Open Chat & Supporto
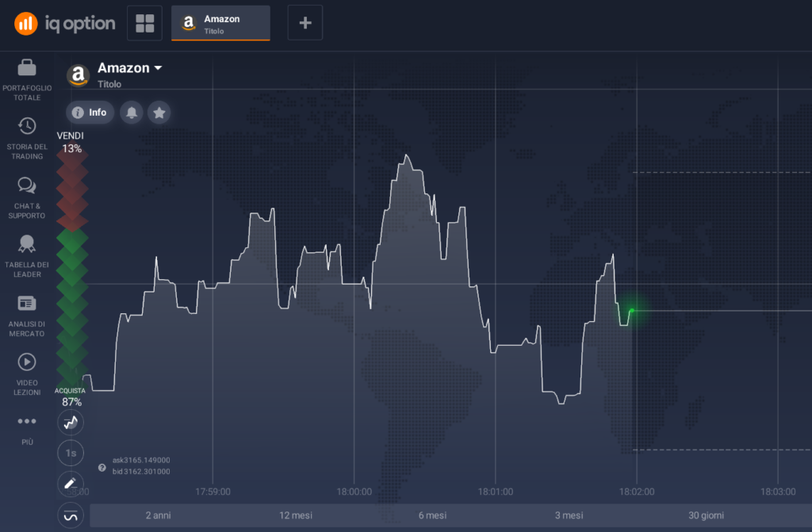 [27, 198]
